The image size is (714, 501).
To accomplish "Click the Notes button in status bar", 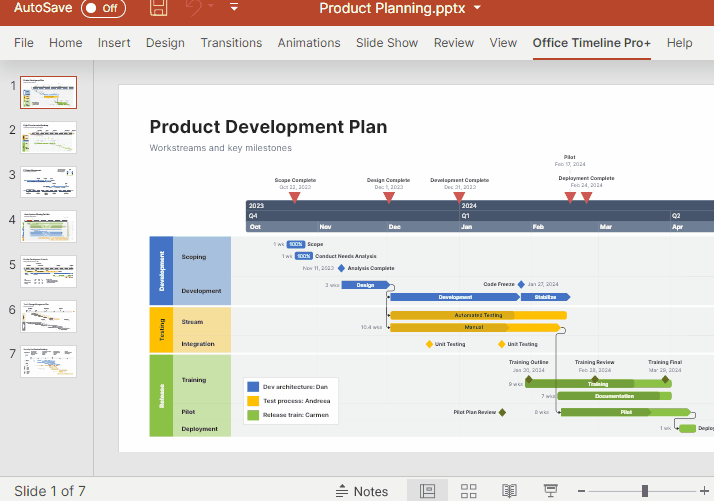I will click(x=362, y=491).
